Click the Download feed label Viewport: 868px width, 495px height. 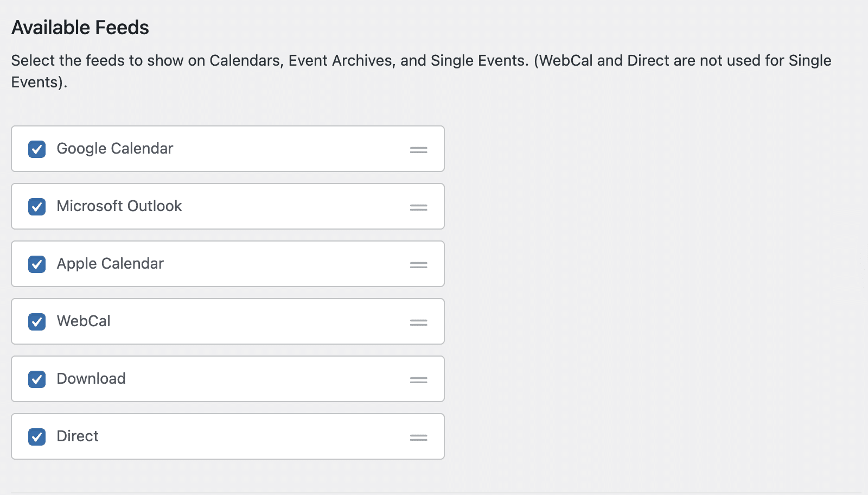pyautogui.click(x=91, y=379)
